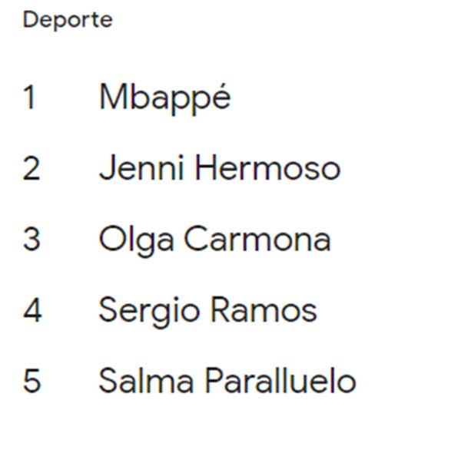
Task: Select the Mbappé entry
Action: pyautogui.click(x=164, y=98)
